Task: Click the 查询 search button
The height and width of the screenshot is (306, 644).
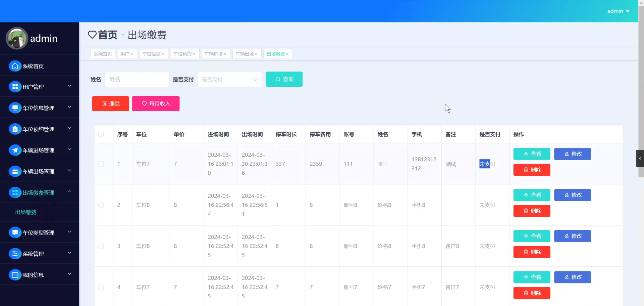Action: (284, 79)
